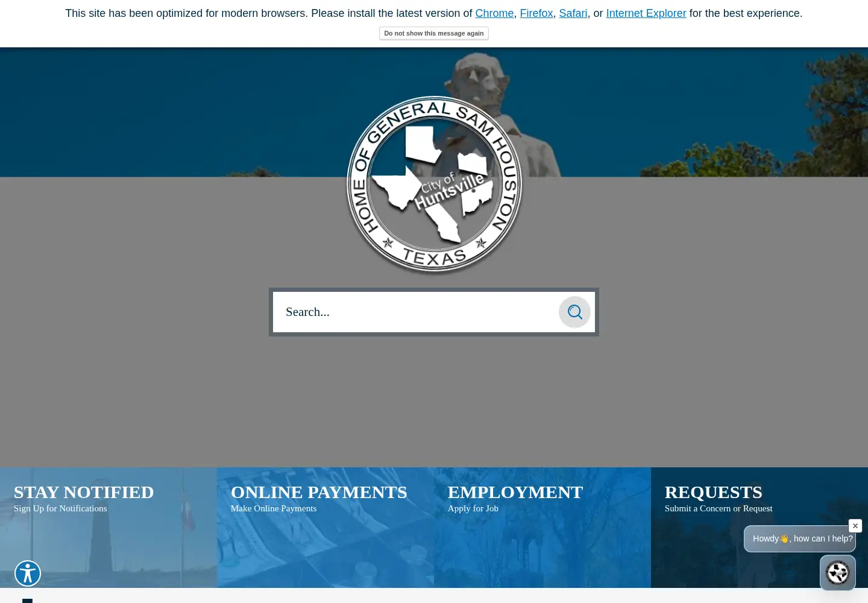Click the Chrome browser link
The image size is (868, 603).
(494, 13)
